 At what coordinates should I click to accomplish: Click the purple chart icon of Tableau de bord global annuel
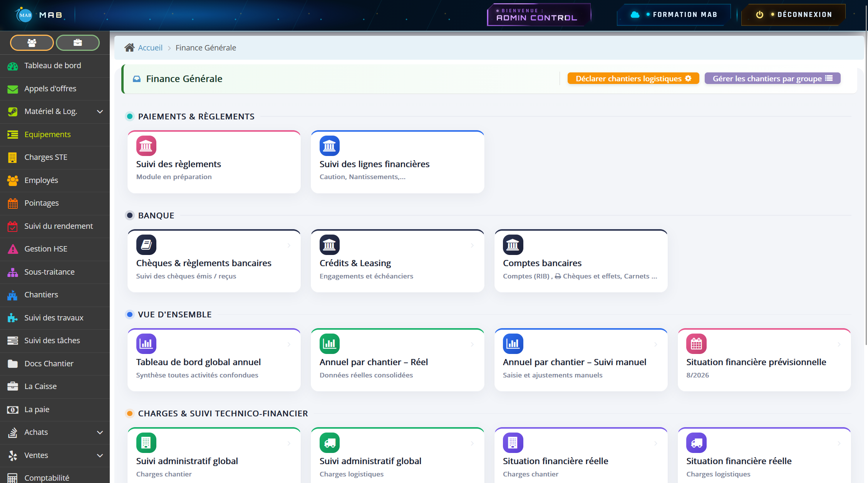pos(146,344)
